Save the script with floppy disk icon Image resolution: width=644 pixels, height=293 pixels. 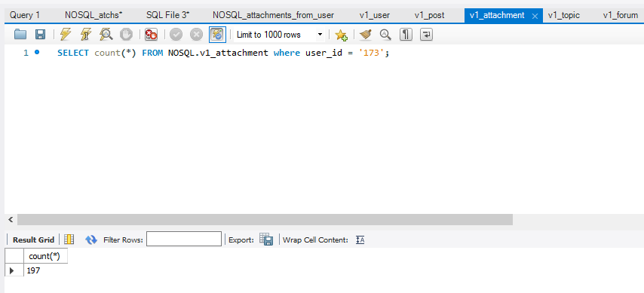40,35
